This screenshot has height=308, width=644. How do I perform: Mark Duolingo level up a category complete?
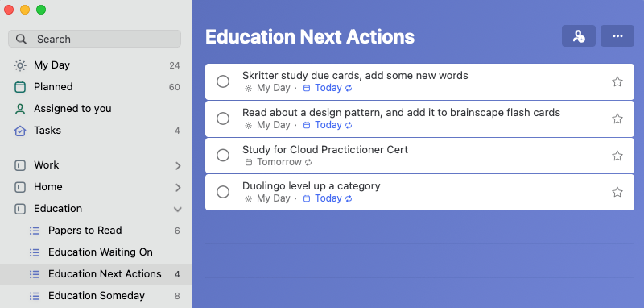(x=223, y=192)
